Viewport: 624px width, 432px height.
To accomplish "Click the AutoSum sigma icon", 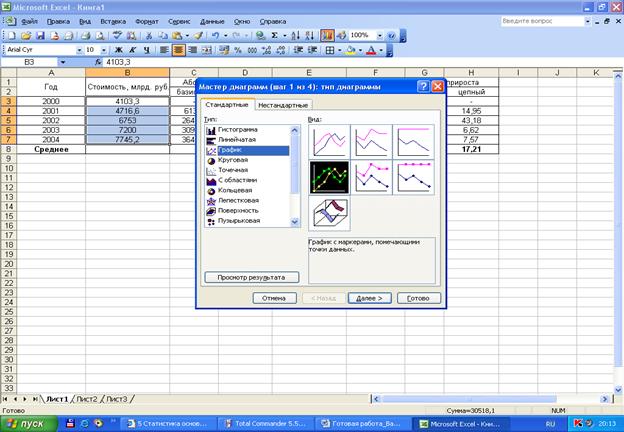I will tap(275, 35).
